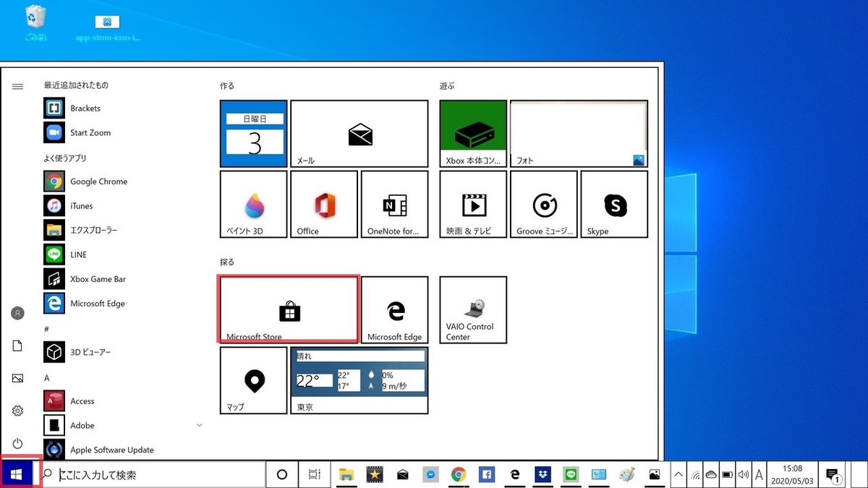This screenshot has width=868, height=488.
Task: Open Facebook from the taskbar
Action: click(486, 475)
